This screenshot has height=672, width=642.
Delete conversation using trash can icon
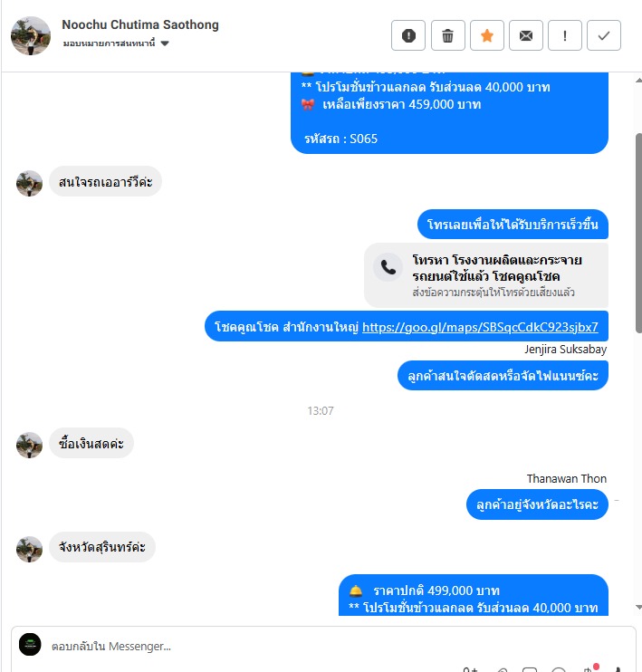point(448,35)
